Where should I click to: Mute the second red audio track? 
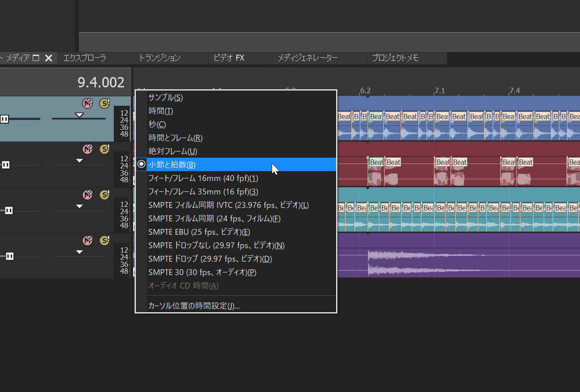point(87,149)
